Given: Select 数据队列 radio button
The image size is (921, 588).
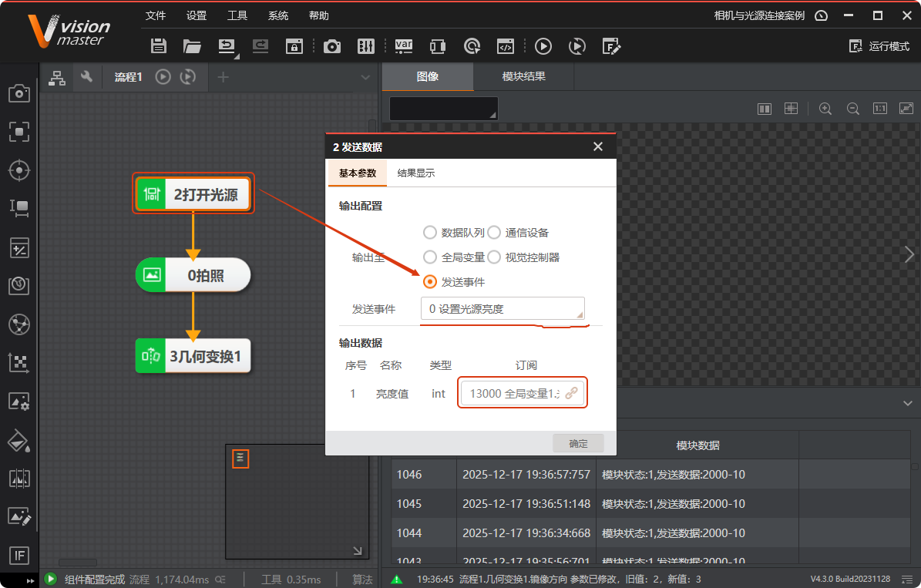Looking at the screenshot, I should (430, 233).
